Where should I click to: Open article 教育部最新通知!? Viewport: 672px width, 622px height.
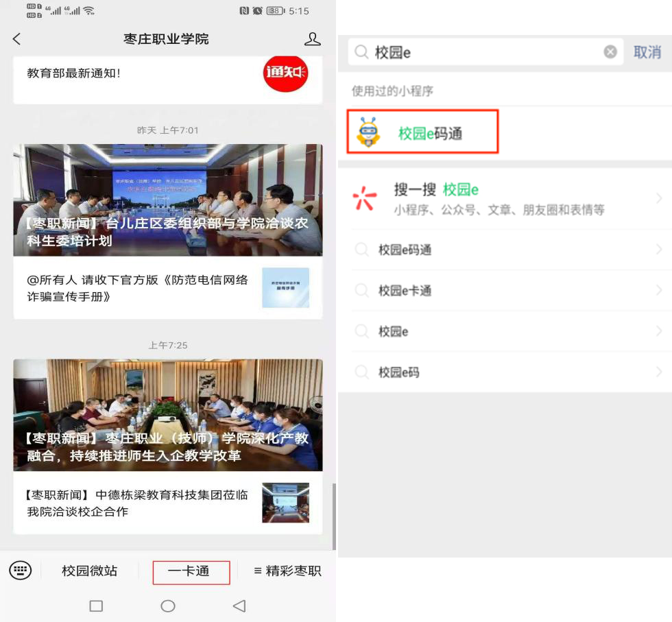(167, 80)
